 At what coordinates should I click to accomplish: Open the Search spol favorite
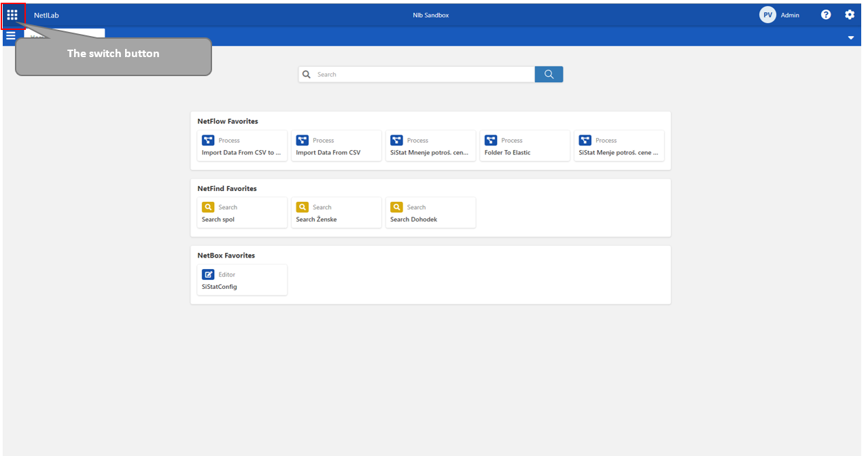point(241,213)
